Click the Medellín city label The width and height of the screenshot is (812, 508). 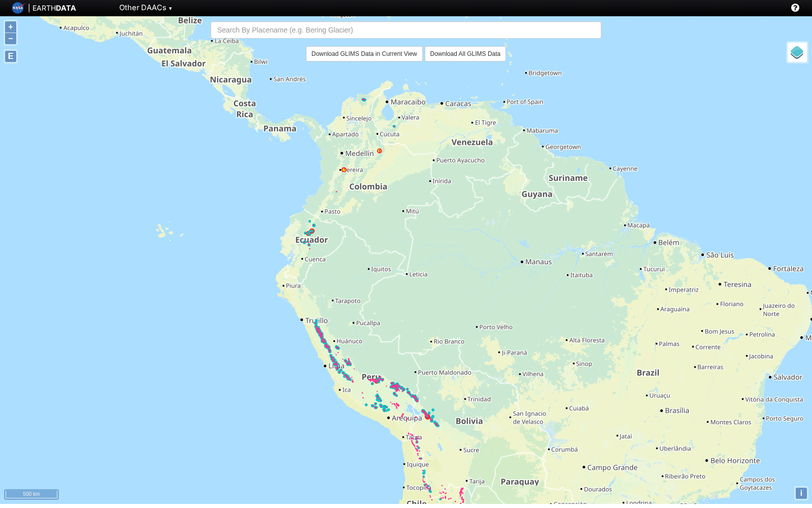pyautogui.click(x=359, y=153)
